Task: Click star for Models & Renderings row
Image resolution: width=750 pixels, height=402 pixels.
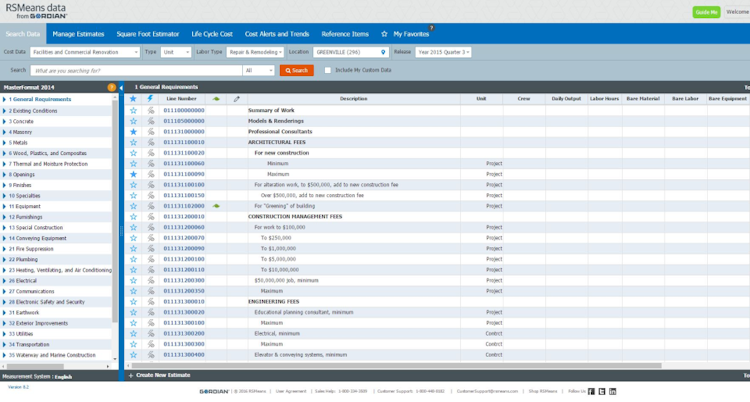Action: [x=133, y=121]
